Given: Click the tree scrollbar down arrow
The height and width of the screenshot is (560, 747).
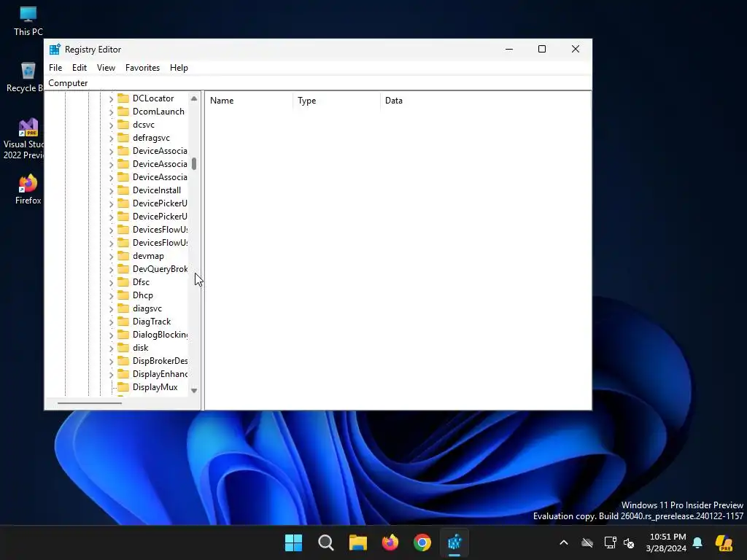Looking at the screenshot, I should coord(194,391).
